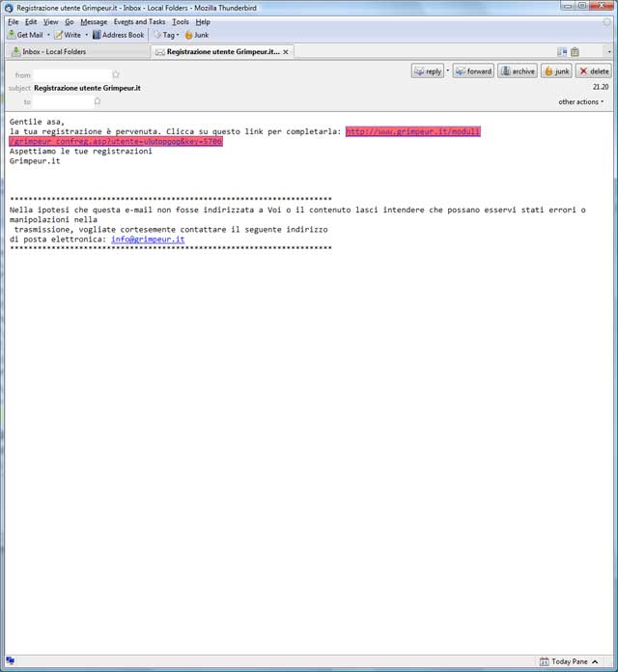Click the Junk button in main toolbar
The width and height of the screenshot is (618, 672).
click(197, 35)
